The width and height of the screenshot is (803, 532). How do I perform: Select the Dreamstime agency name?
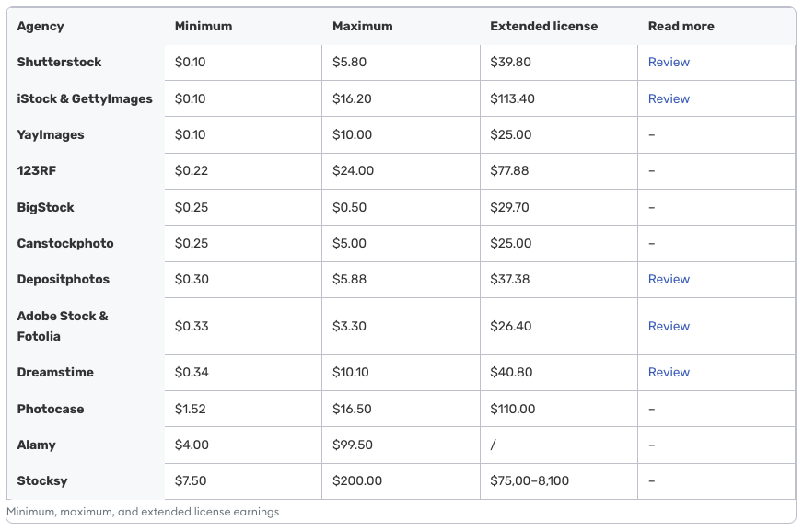[x=55, y=372]
